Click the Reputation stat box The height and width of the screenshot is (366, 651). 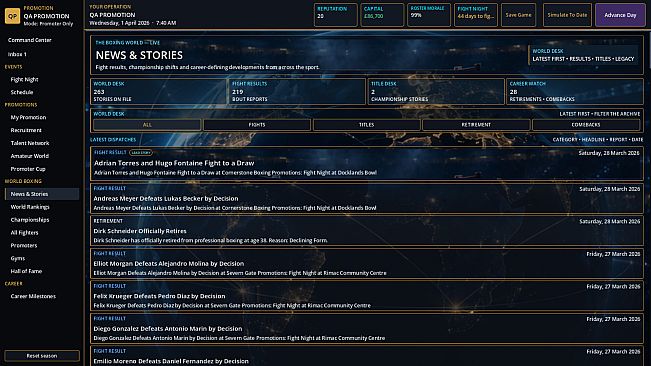pos(335,15)
